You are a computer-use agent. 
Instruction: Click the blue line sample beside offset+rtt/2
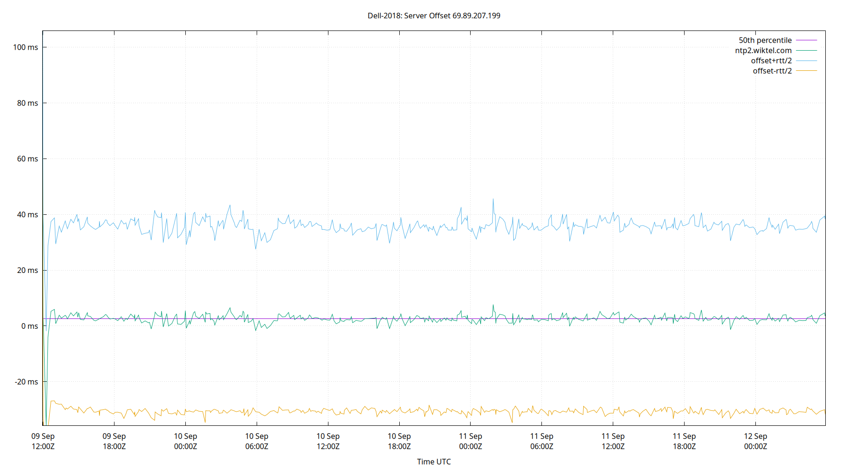click(x=806, y=61)
